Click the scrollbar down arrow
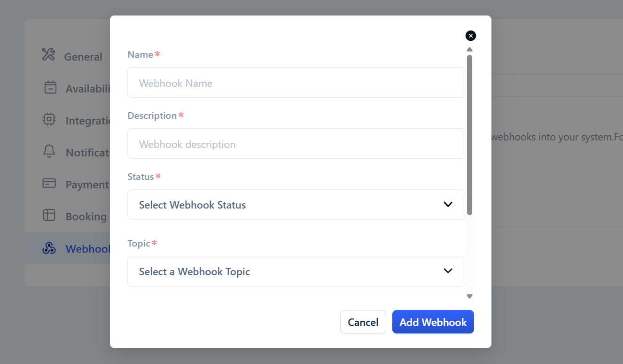This screenshot has height=364, width=623. pos(469,296)
